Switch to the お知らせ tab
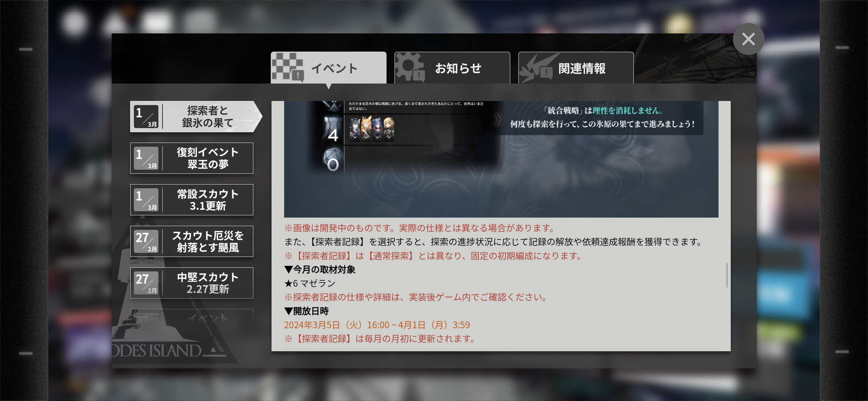 tap(452, 68)
